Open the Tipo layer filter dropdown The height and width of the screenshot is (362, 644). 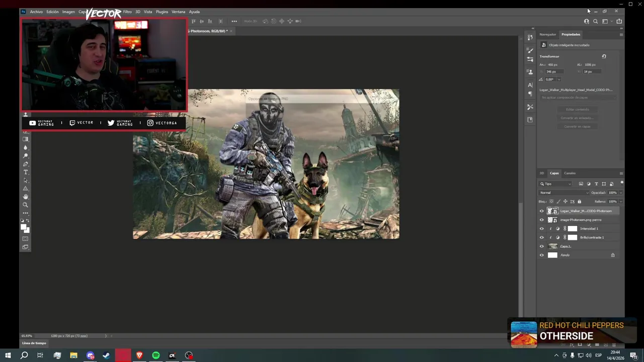[555, 184]
